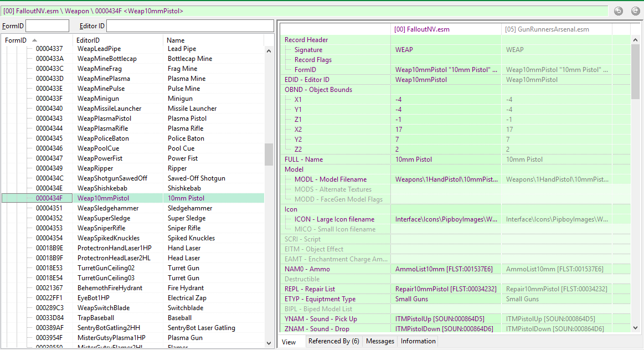
Task: Select the Missile Launcher record
Action: point(133,109)
